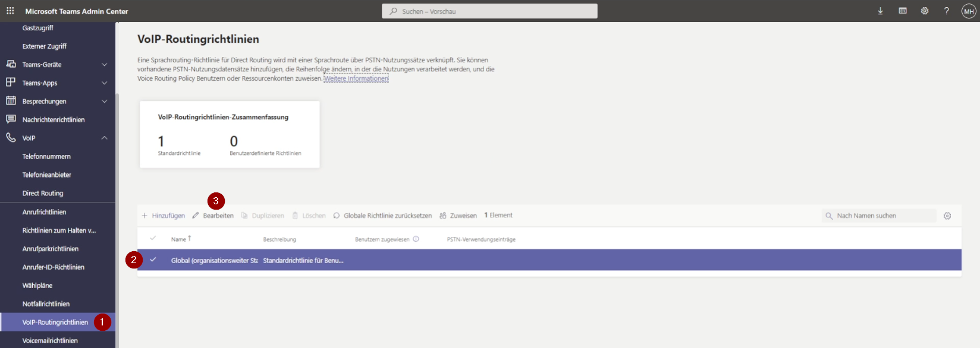The width and height of the screenshot is (980, 348).
Task: Uncheck the Global policy row checkmark
Action: point(153,260)
